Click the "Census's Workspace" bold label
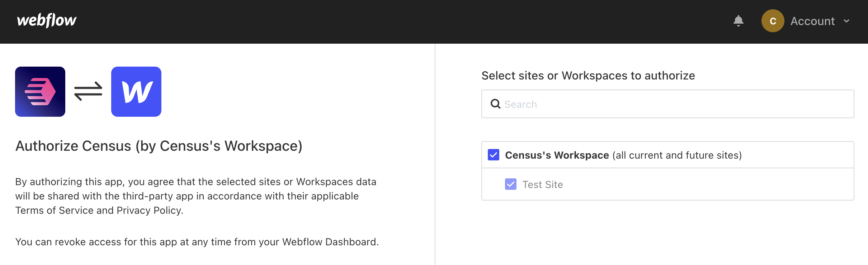Viewport: 868px width, 265px height. [557, 155]
